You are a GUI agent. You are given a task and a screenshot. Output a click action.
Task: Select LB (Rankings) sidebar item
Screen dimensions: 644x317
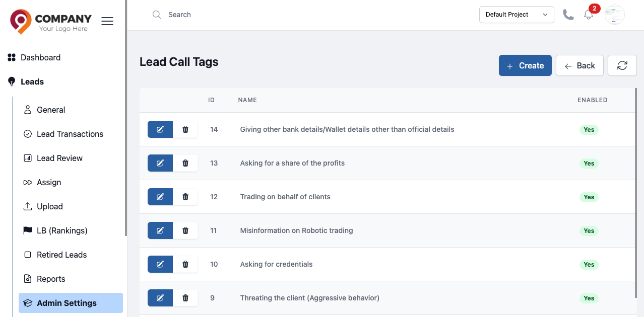point(62,230)
